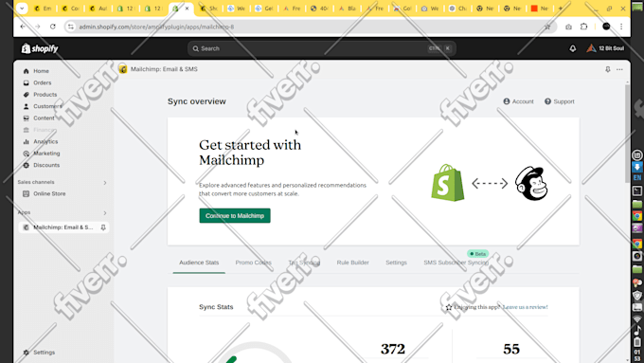Close the active Shopify browser tab
Image resolution: width=644 pixels, height=363 pixels.
point(187,9)
